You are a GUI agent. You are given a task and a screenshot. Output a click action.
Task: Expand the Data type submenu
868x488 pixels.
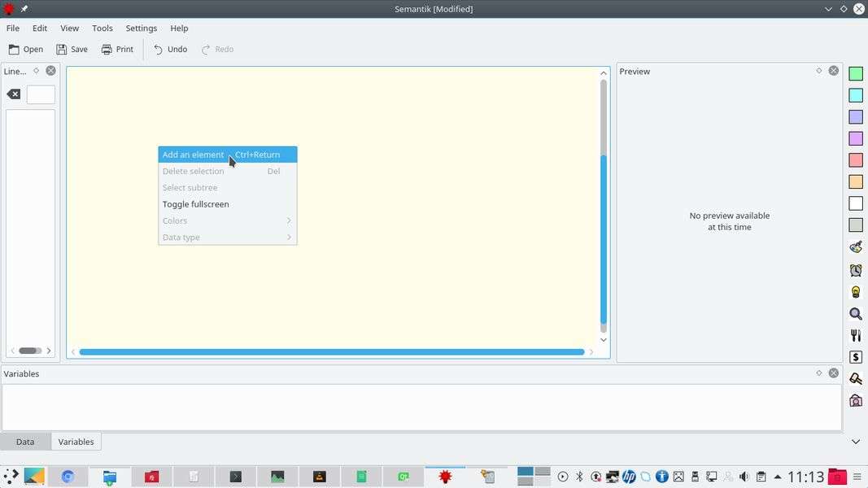pyautogui.click(x=227, y=237)
